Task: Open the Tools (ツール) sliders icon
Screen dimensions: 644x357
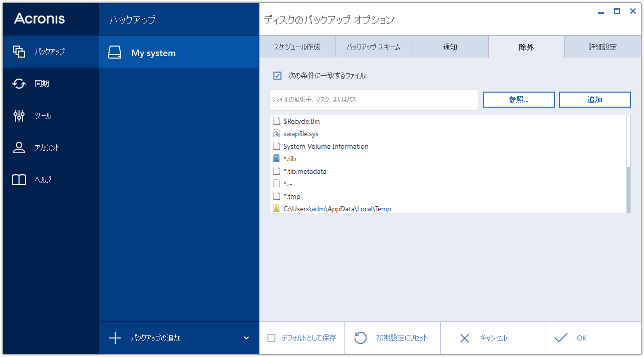Action: (19, 116)
